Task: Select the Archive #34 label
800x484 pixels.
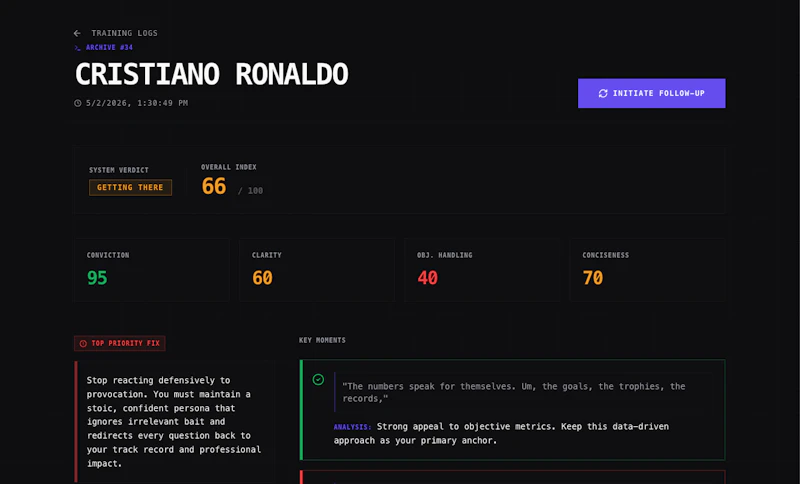Action: [109, 47]
